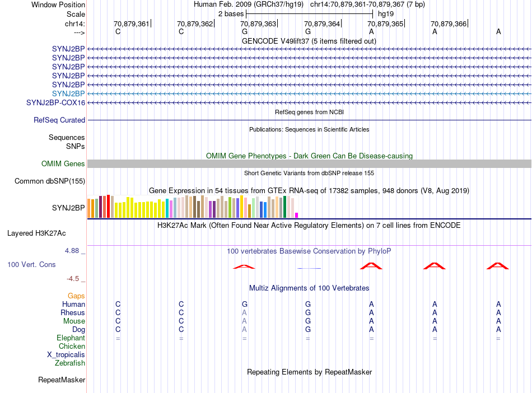Click the RepeatMasker track label
This screenshot has width=532, height=393.
point(62,380)
